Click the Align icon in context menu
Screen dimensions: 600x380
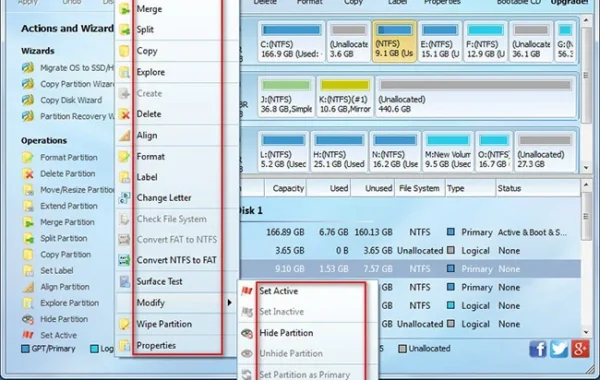pyautogui.click(x=124, y=135)
